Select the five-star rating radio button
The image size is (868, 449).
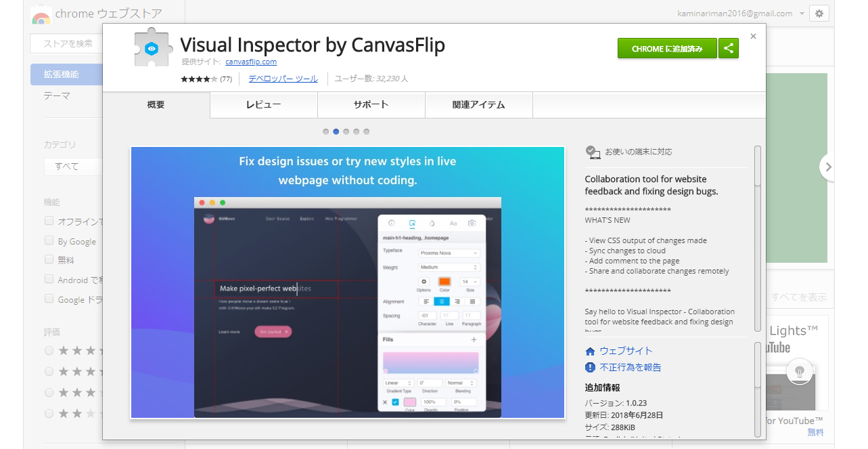(x=49, y=351)
